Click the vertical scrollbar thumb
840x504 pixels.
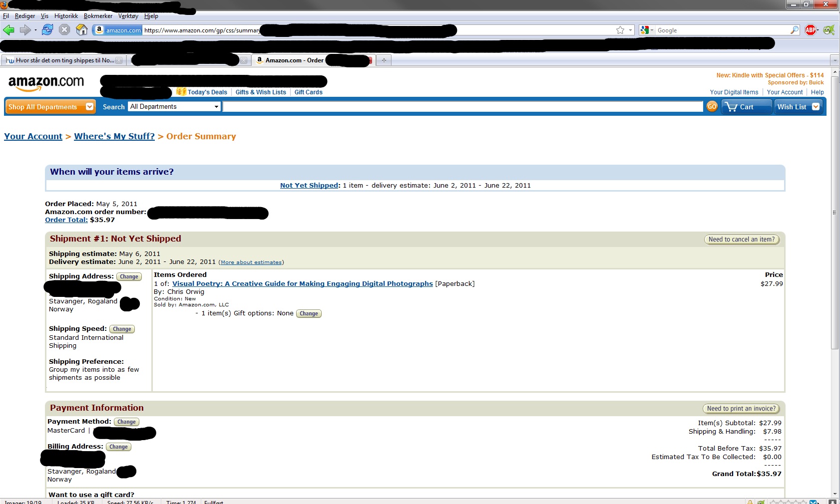pyautogui.click(x=835, y=212)
